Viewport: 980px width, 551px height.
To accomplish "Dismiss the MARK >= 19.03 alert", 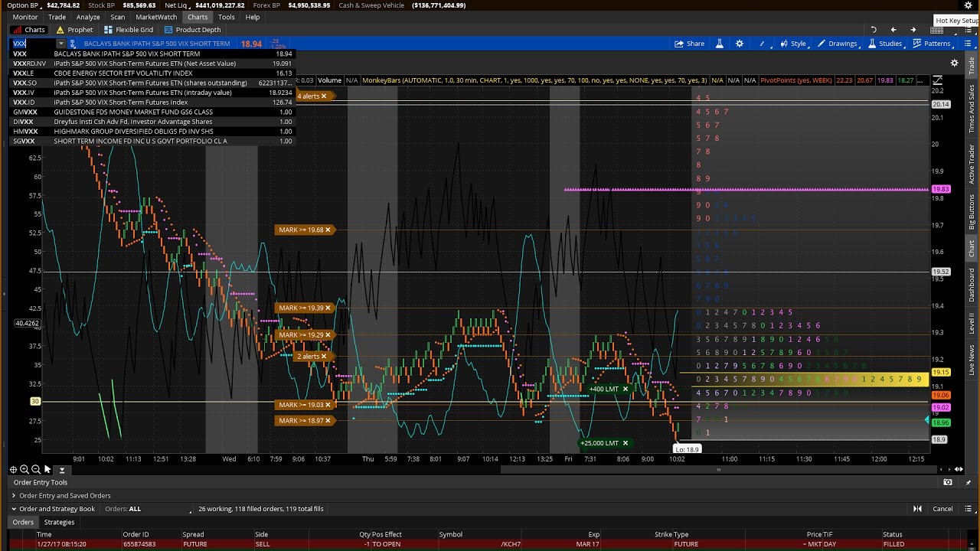I will (x=328, y=405).
